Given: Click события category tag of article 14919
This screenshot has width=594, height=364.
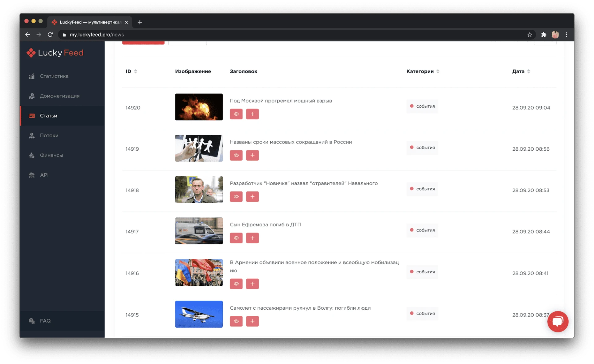Looking at the screenshot, I should [x=422, y=148].
